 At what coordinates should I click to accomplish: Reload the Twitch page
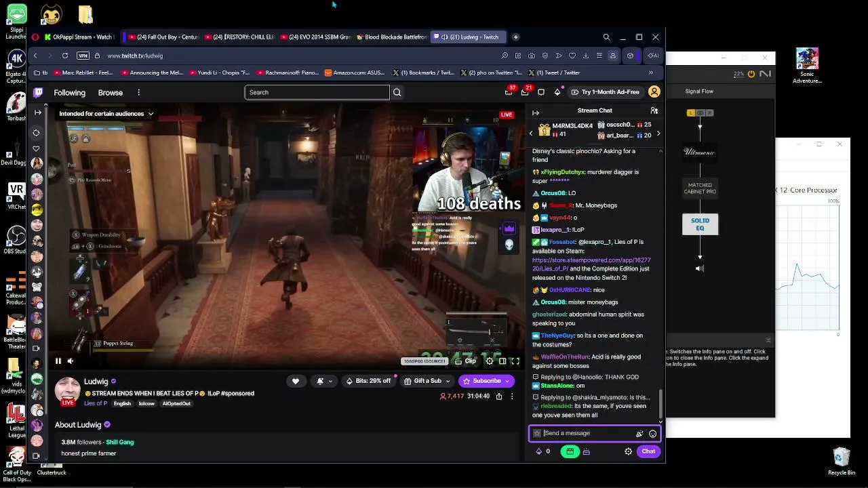[x=65, y=56]
